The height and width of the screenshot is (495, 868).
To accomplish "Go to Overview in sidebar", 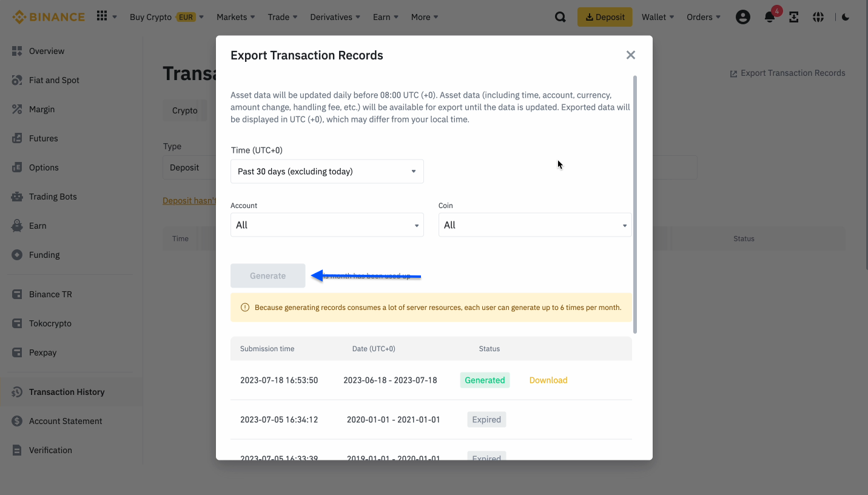I will tap(47, 51).
